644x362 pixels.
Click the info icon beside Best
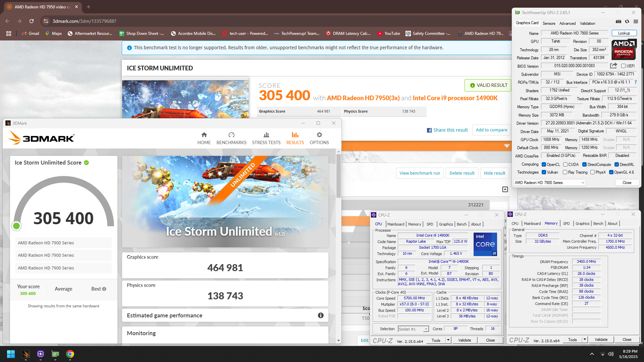point(104,289)
